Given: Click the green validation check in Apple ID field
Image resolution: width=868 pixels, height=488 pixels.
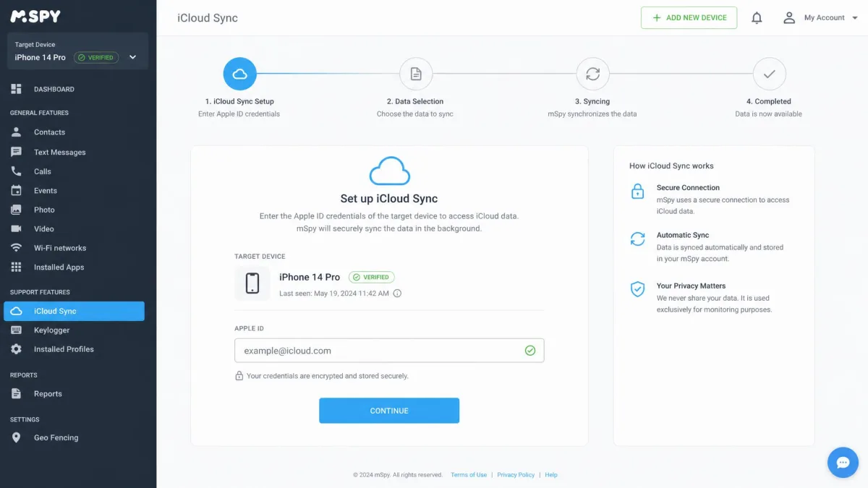Looking at the screenshot, I should (x=530, y=351).
